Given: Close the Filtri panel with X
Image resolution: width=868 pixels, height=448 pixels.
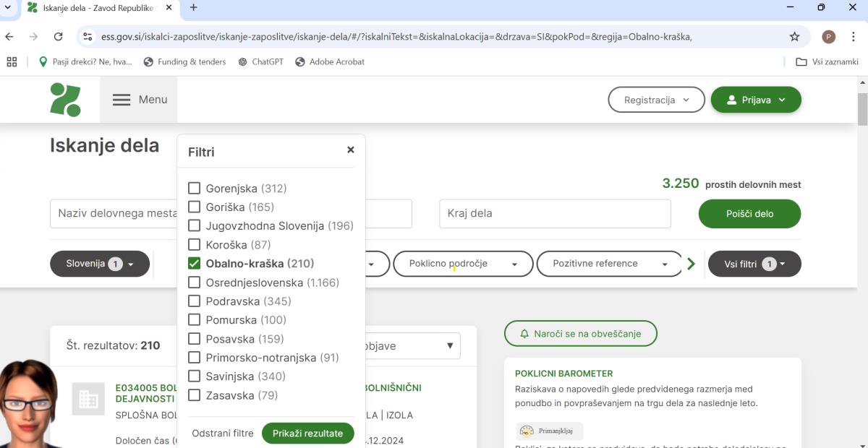Looking at the screenshot, I should 351,150.
